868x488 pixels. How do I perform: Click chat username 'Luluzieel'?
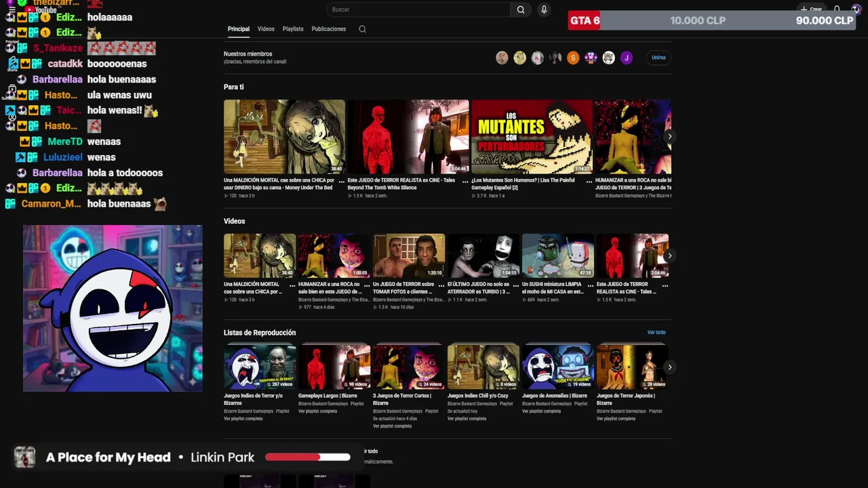coord(63,157)
